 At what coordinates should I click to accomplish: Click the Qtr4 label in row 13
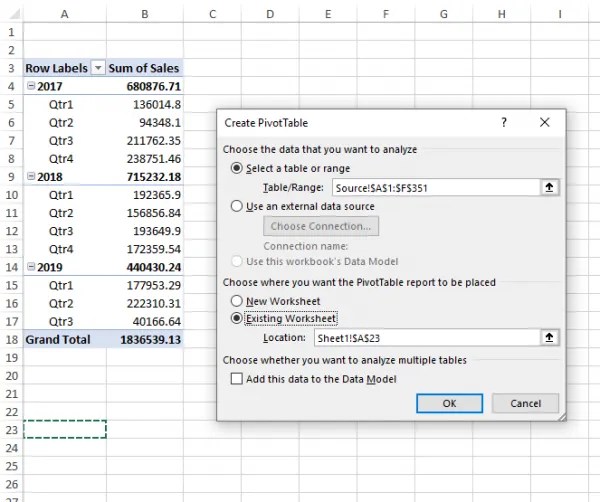(61, 249)
